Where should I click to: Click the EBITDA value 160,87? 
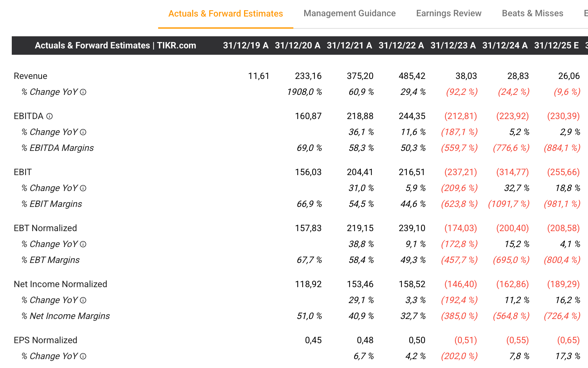tap(308, 116)
